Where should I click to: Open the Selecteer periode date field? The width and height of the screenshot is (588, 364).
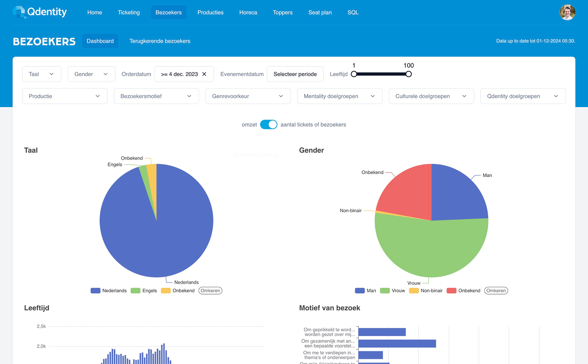click(295, 74)
